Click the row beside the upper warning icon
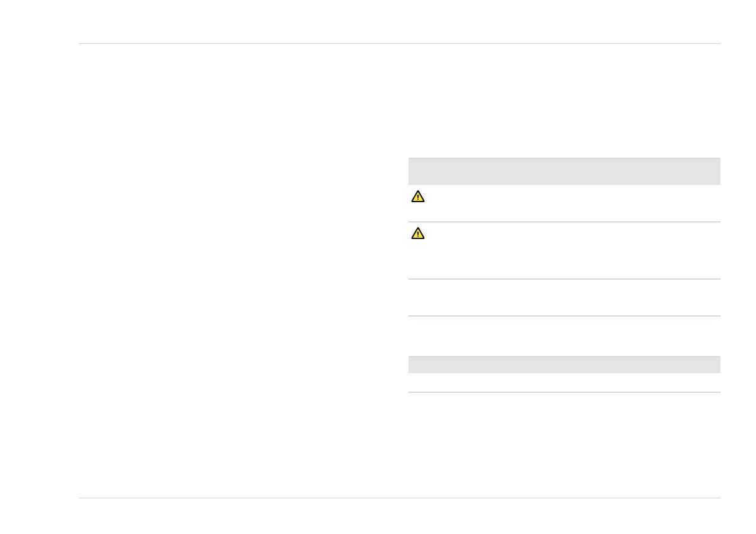Viewport: 756px width, 534px height. pos(572,203)
